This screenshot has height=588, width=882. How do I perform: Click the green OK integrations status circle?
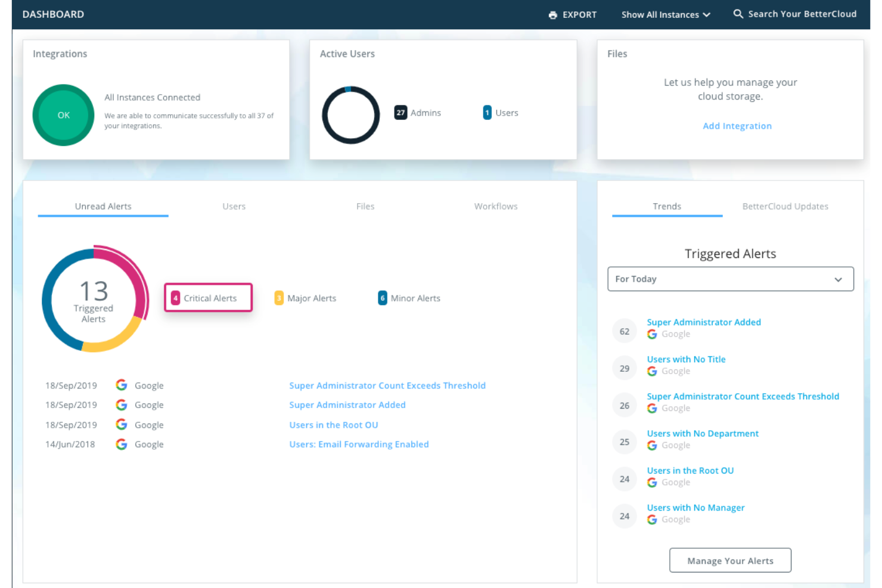[63, 115]
